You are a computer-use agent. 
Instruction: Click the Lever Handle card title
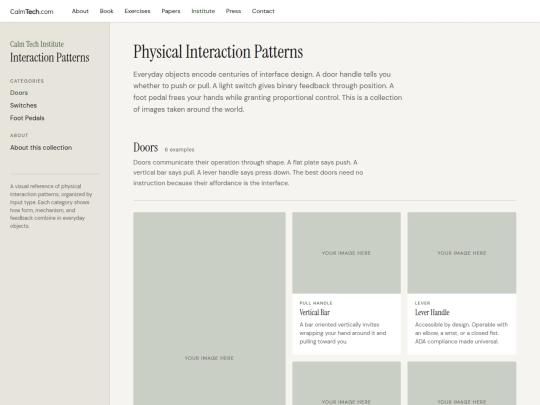pos(432,312)
